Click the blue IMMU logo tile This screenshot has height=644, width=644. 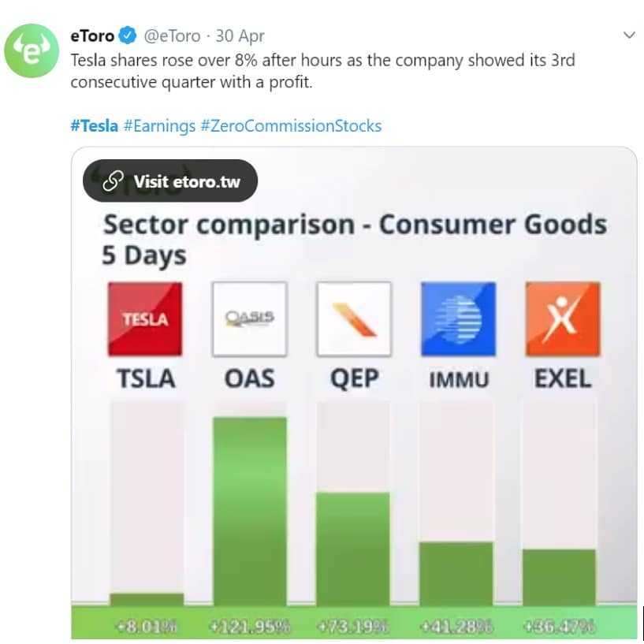pos(458,319)
